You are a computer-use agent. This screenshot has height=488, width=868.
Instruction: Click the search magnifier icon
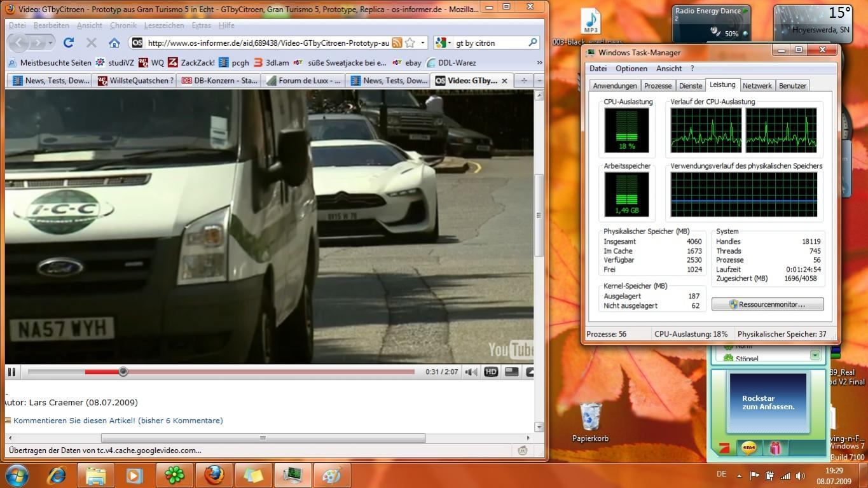click(x=533, y=43)
